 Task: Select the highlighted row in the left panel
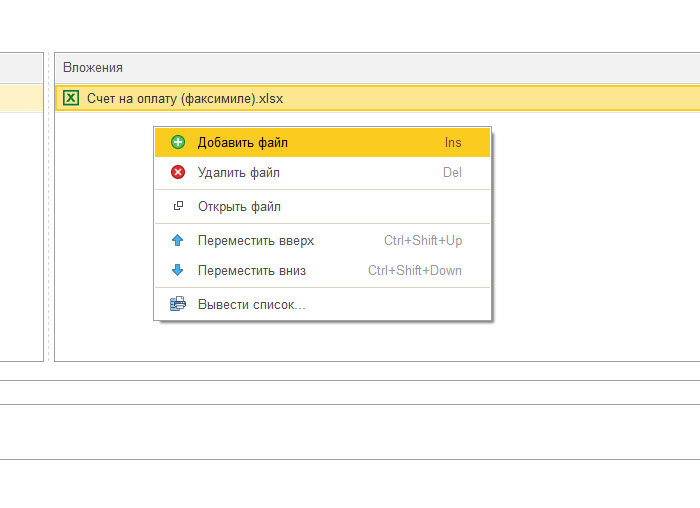click(21, 98)
